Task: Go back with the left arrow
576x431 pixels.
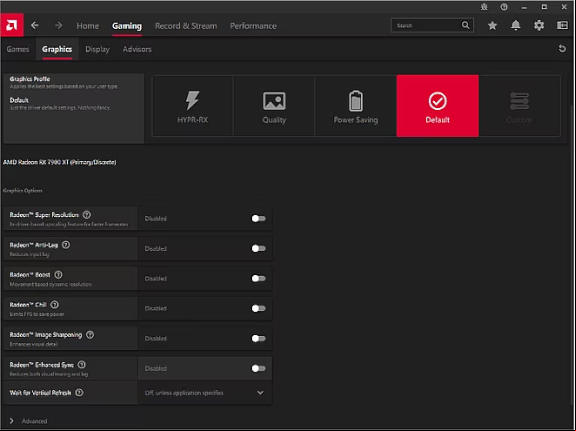Action: point(35,25)
